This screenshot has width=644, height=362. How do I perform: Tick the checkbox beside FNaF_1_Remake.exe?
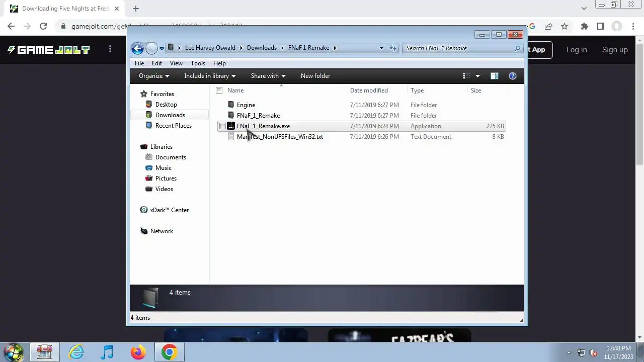point(222,126)
